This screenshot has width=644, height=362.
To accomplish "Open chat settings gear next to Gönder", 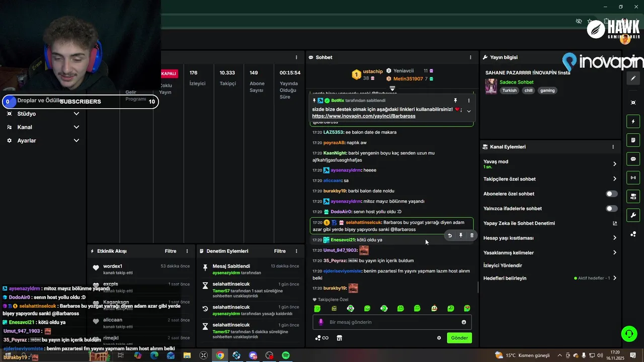I will point(439,338).
